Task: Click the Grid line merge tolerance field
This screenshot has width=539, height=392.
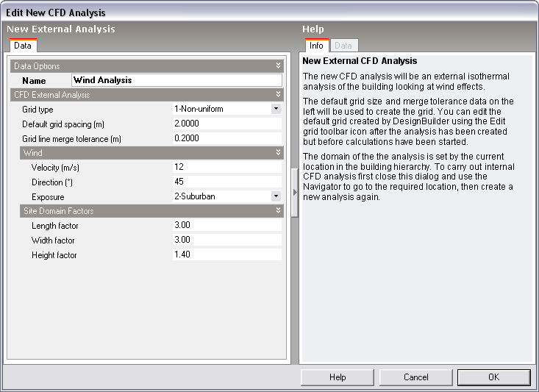Action: pyautogui.click(x=226, y=138)
